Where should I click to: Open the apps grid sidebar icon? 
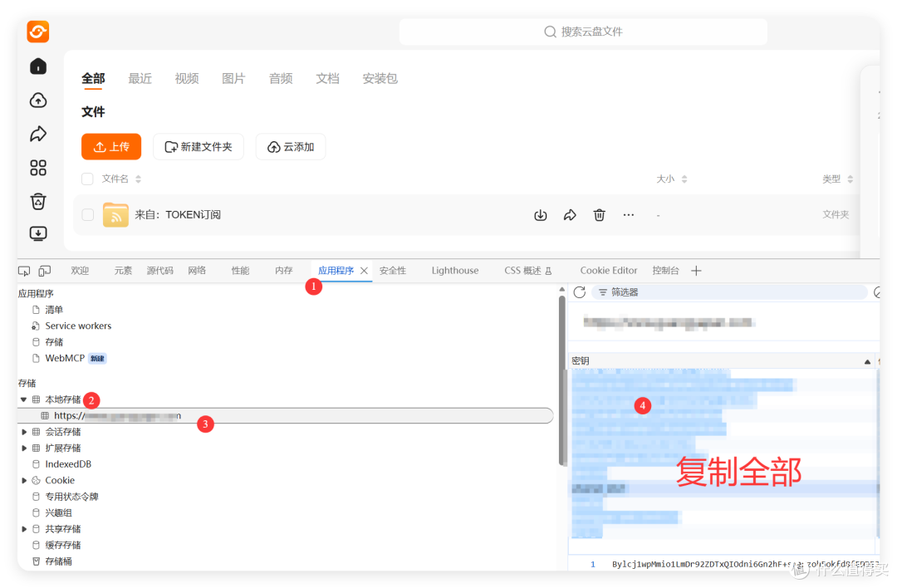point(38,168)
